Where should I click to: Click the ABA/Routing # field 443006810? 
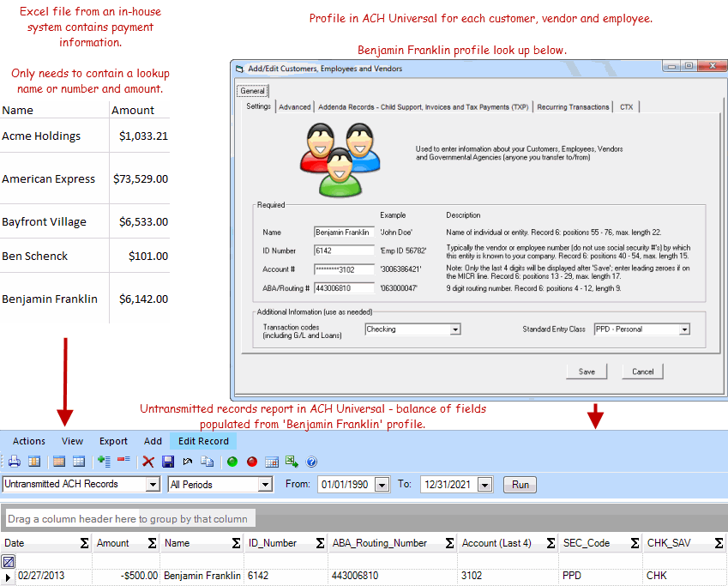(x=344, y=288)
